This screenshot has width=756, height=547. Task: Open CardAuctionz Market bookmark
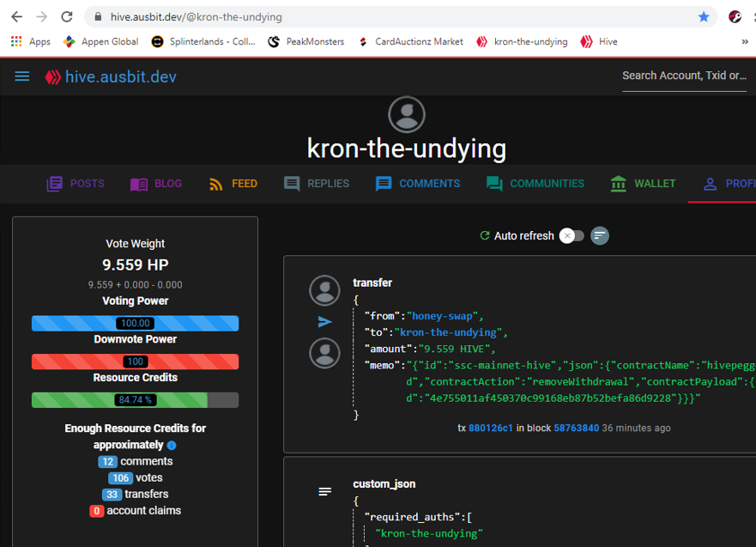410,42
